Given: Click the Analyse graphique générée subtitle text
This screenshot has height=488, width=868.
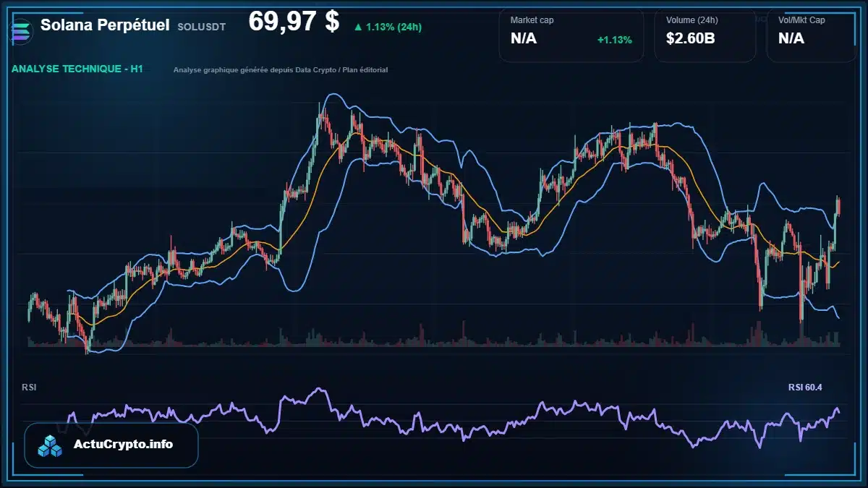Looking at the screenshot, I should 281,70.
